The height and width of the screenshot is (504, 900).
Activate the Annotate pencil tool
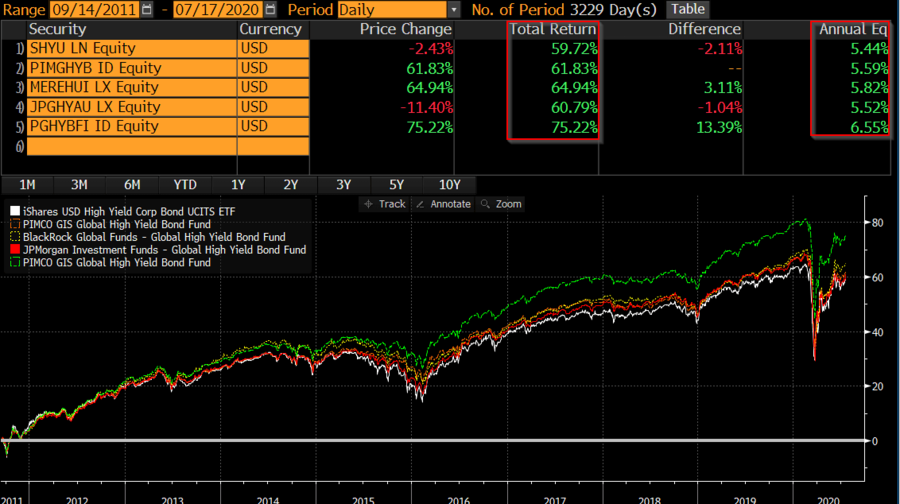tap(443, 204)
